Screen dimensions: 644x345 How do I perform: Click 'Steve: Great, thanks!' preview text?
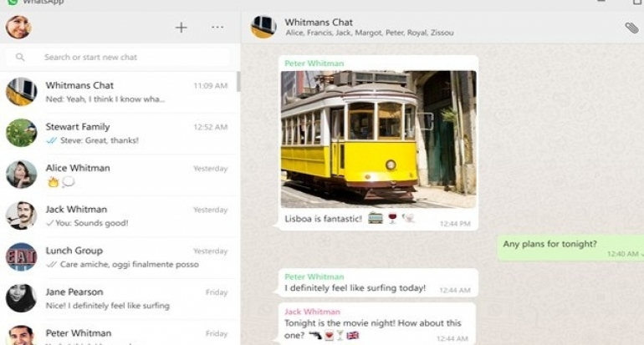(100, 140)
